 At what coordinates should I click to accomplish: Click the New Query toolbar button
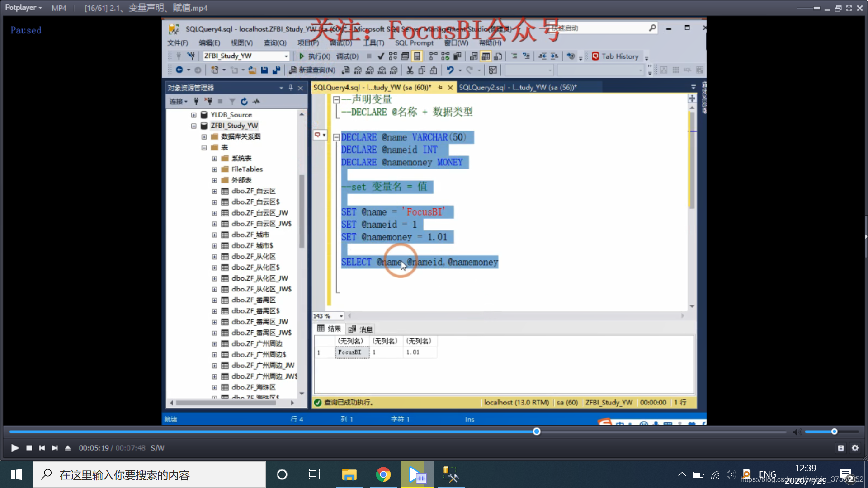(x=312, y=70)
